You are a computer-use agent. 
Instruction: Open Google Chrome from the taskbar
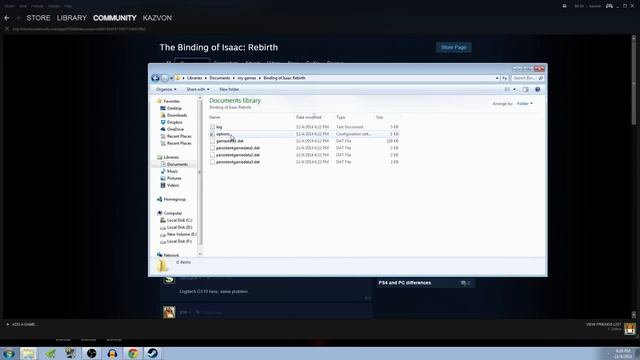(132, 353)
